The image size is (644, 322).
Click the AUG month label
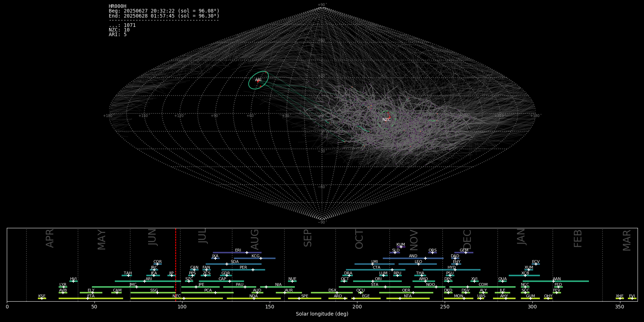[x=255, y=239]
